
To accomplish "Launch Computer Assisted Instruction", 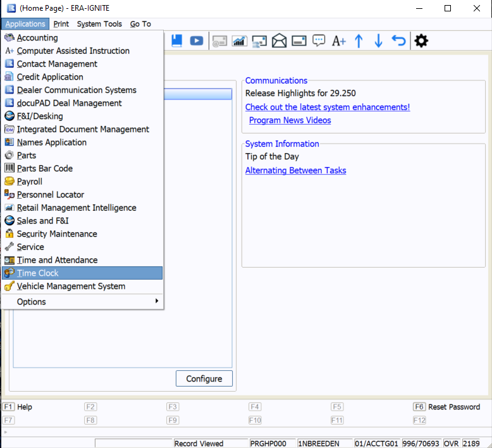I will coord(82,51).
